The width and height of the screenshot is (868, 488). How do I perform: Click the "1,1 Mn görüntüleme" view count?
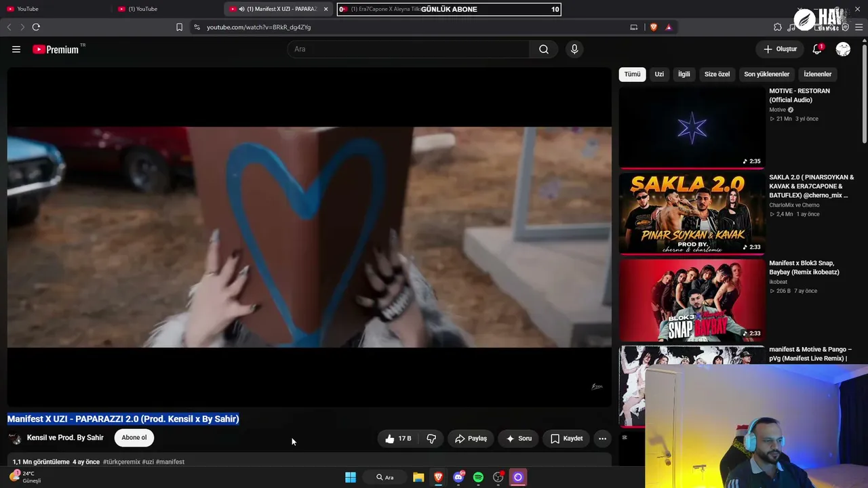coord(41,462)
